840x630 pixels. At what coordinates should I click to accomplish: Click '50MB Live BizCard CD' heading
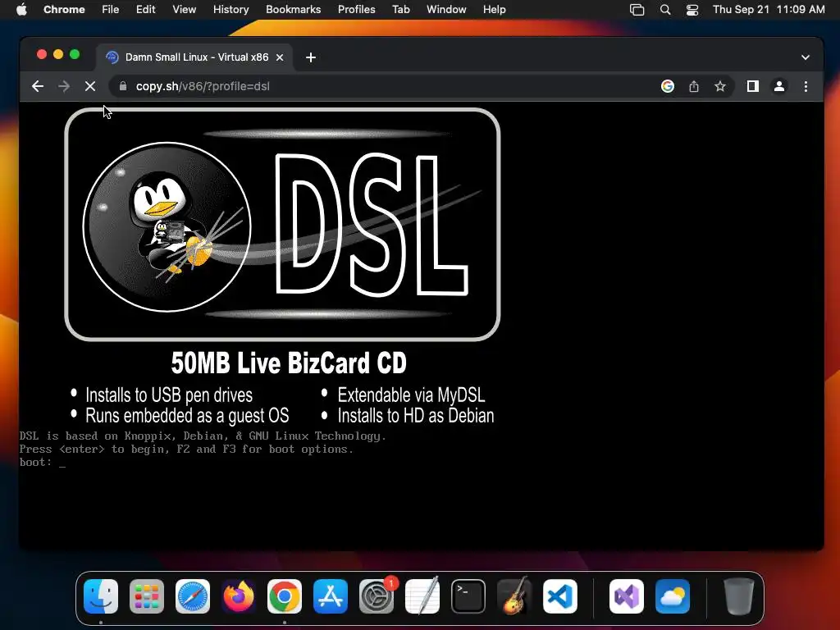tap(289, 363)
